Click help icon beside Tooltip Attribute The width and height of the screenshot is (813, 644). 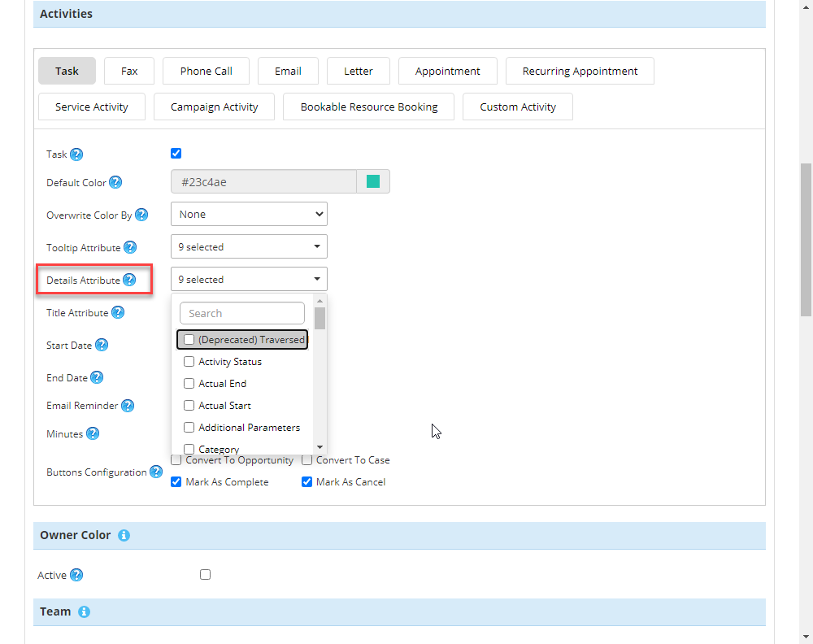(130, 248)
